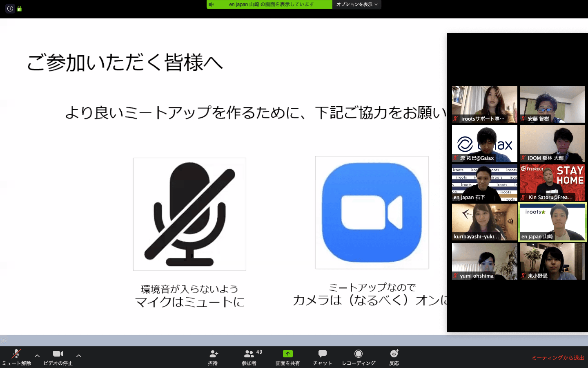Start recording with レコーディング icon

click(359, 354)
